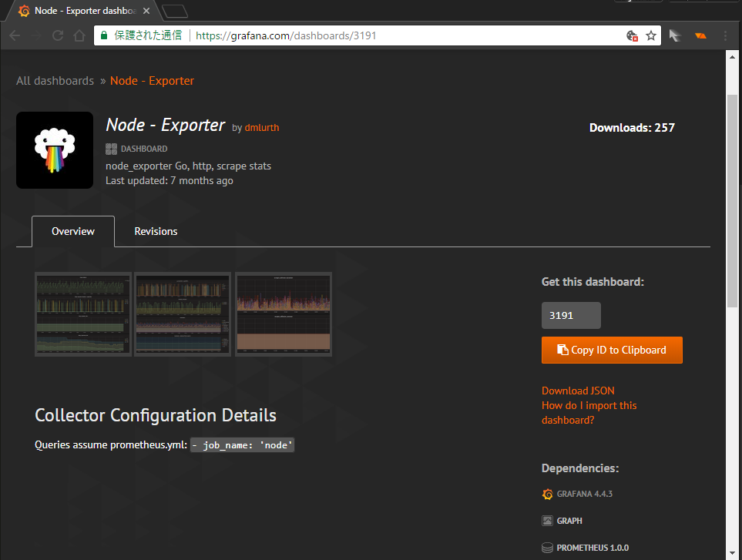
Task: Click the GRAPH dependency label
Action: click(569, 521)
